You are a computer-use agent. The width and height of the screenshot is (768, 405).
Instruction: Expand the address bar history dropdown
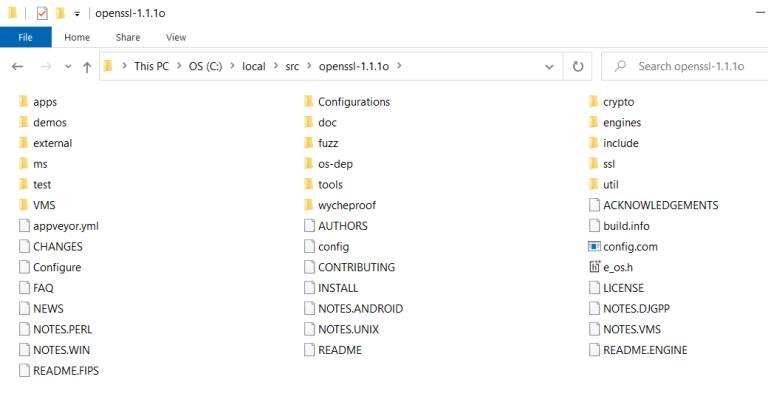(550, 67)
